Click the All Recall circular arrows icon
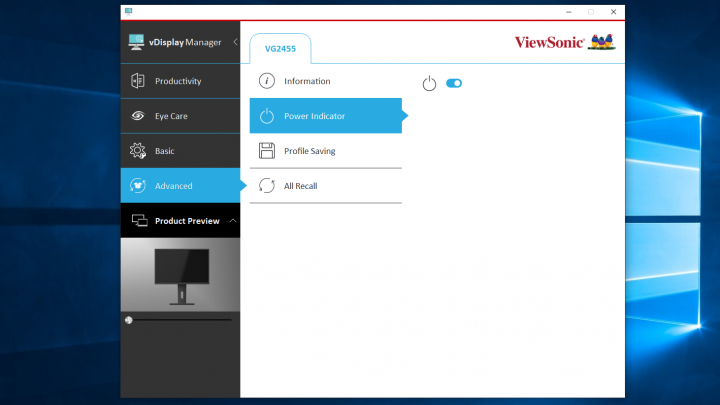The width and height of the screenshot is (720, 405). pyautogui.click(x=267, y=186)
